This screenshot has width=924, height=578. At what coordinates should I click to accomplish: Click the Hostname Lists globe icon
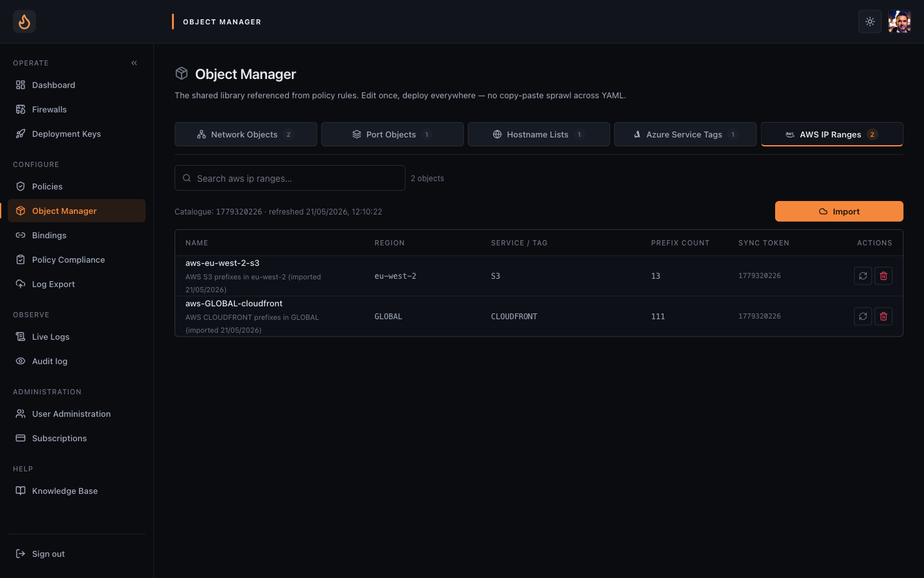click(497, 134)
